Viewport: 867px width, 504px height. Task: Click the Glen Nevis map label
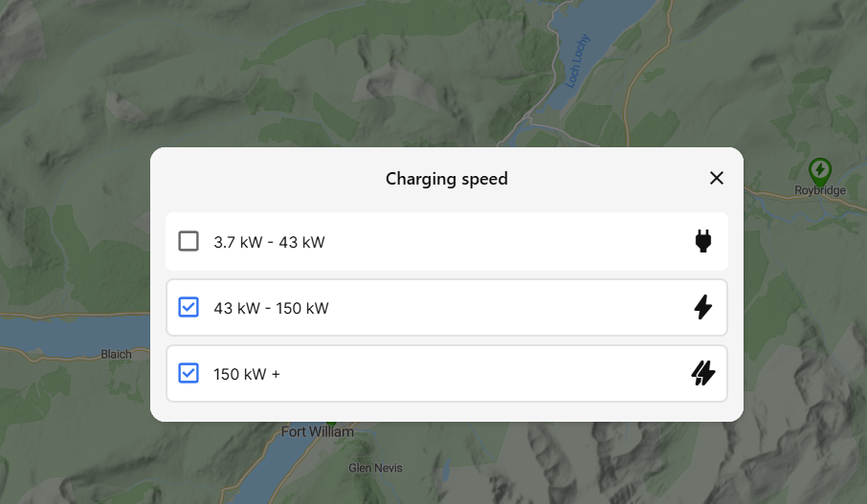coord(375,468)
